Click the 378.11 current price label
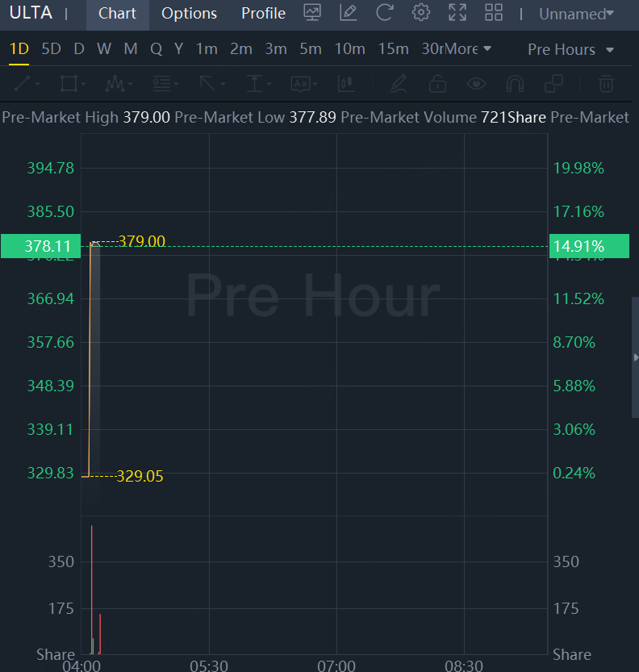 [37, 246]
